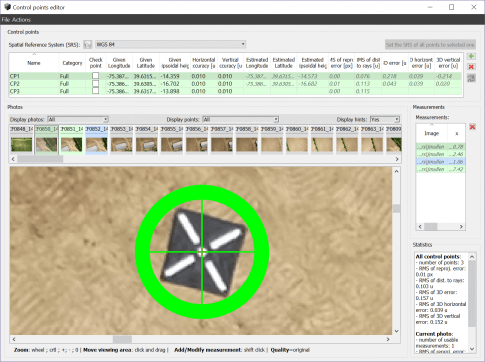Open the Display hints dropdown
This screenshot has width=485, height=362.
point(385,119)
